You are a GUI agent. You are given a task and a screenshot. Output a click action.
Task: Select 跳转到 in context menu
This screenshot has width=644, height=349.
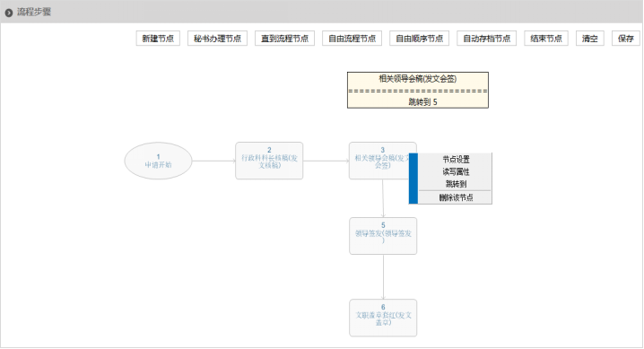point(456,184)
